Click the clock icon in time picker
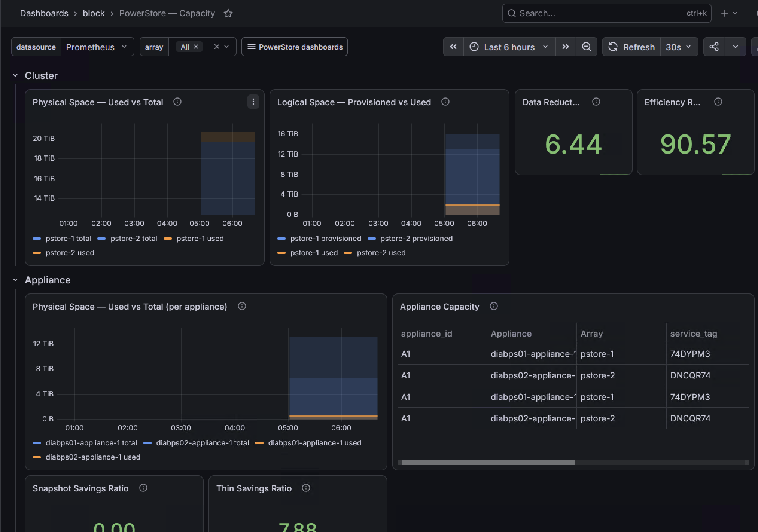The height and width of the screenshot is (532, 758). click(474, 47)
